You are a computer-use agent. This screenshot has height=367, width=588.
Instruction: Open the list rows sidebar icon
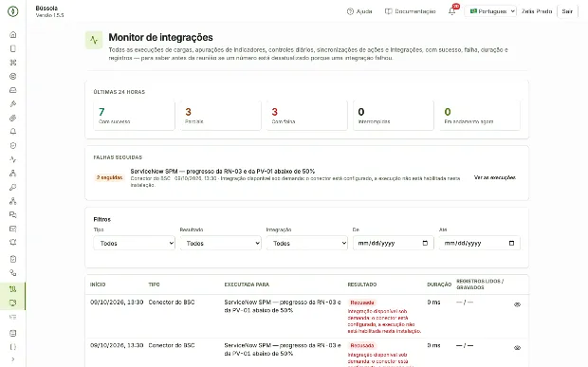point(12,317)
